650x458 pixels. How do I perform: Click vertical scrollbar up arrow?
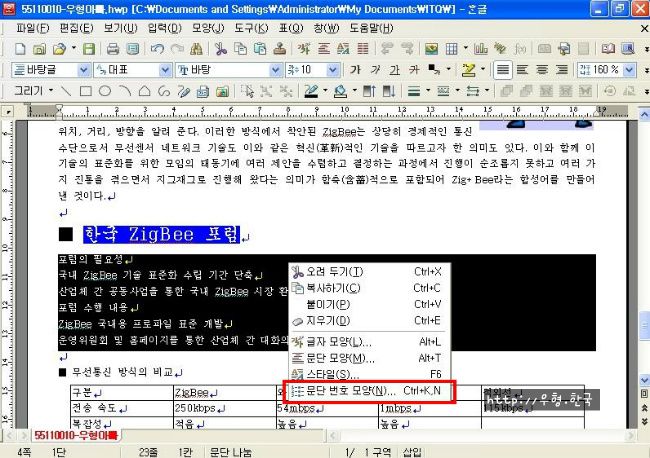pos(644,113)
